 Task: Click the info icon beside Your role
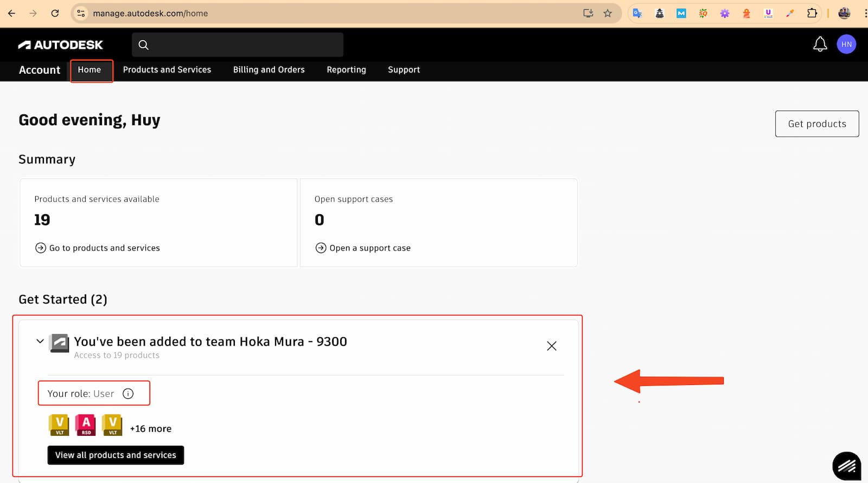click(128, 394)
